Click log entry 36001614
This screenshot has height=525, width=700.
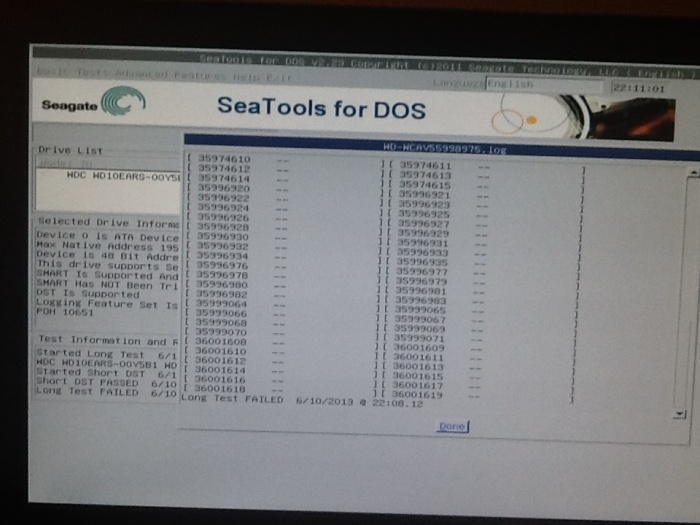(x=220, y=370)
